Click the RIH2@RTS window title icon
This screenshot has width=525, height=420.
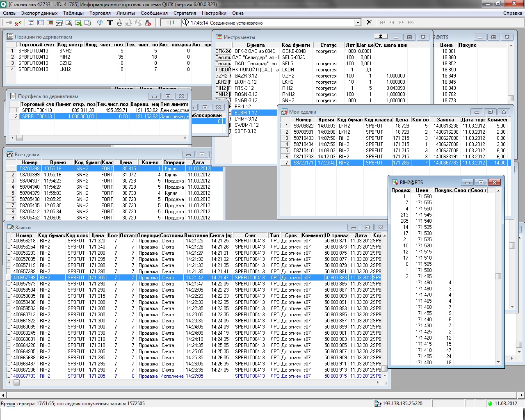point(395,182)
